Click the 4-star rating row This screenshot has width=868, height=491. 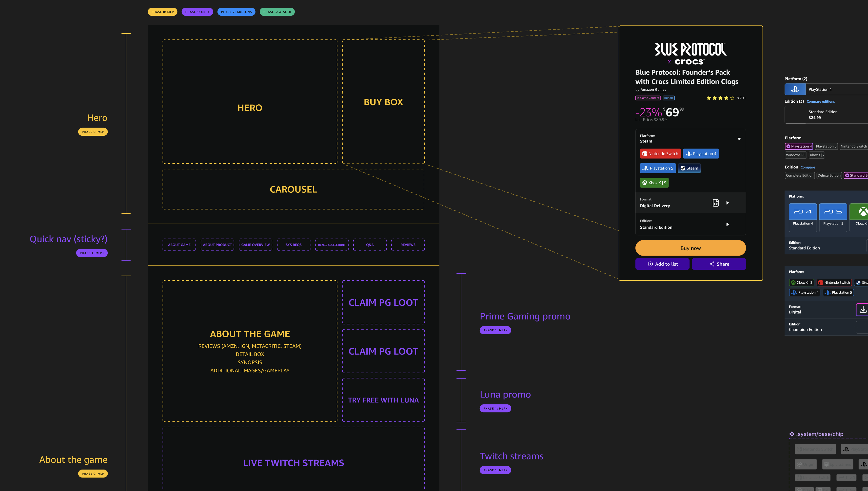pyautogui.click(x=720, y=98)
